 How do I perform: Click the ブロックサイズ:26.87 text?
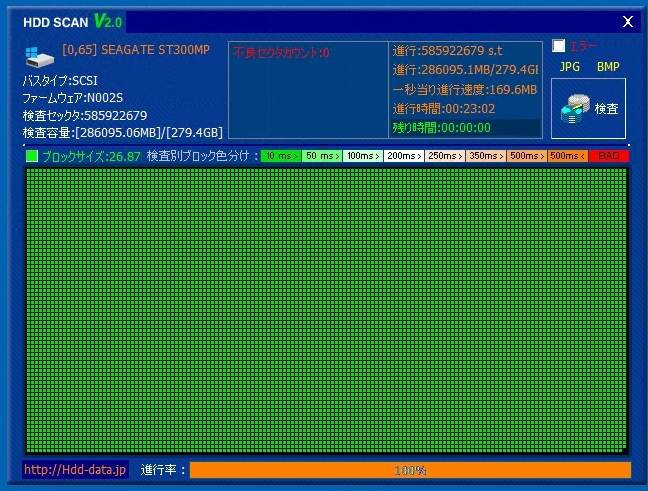tap(91, 156)
